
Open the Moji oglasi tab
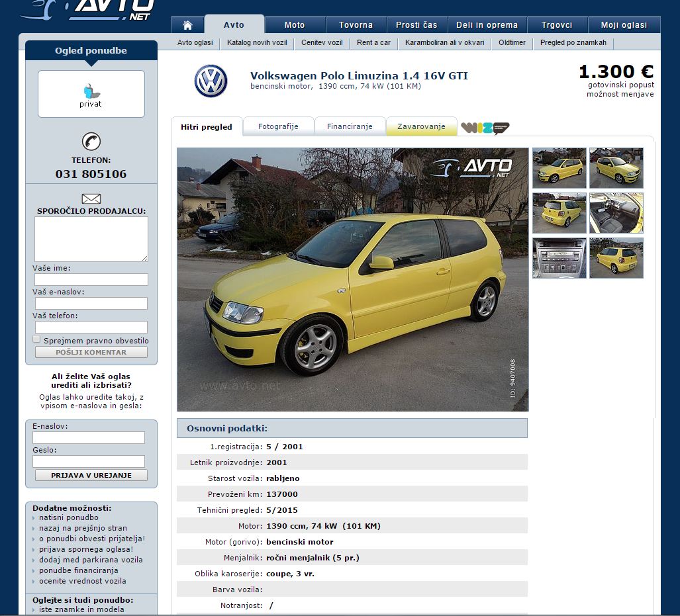[x=624, y=25]
